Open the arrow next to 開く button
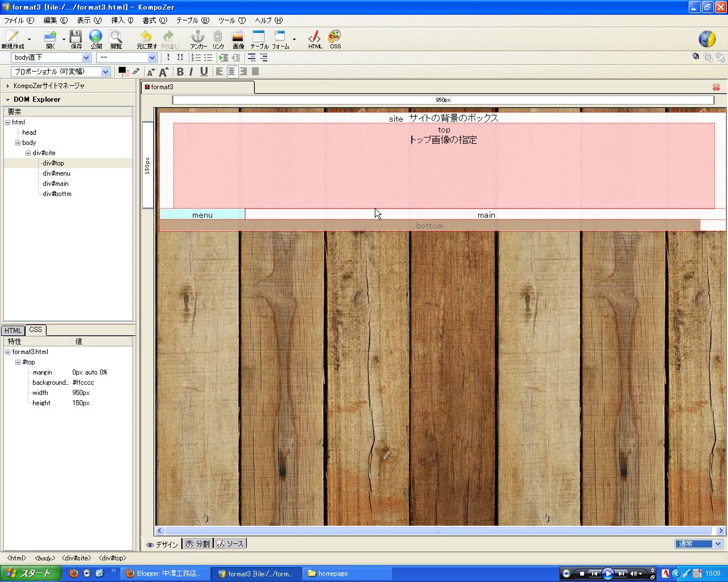728x582 pixels. (64, 39)
